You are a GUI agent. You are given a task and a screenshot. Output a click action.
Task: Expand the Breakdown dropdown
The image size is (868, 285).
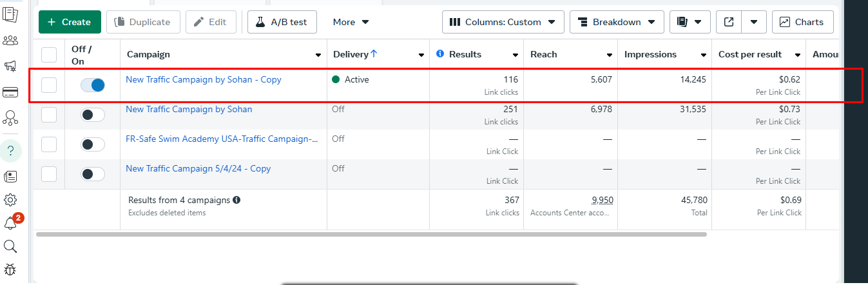[x=617, y=22]
